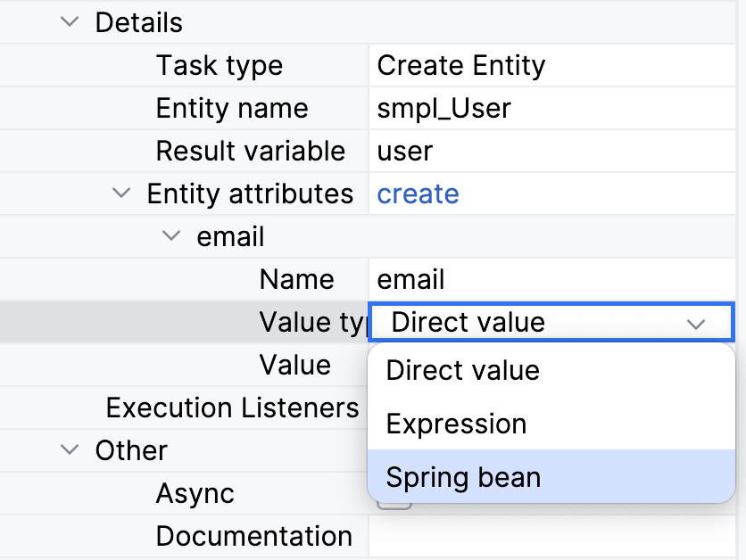Choose Expression from the dropdown list

click(x=456, y=424)
